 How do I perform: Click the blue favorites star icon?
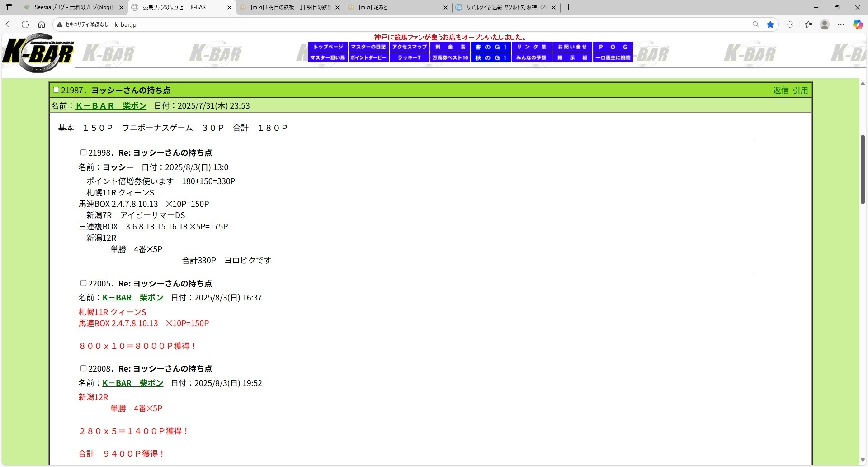[770, 24]
